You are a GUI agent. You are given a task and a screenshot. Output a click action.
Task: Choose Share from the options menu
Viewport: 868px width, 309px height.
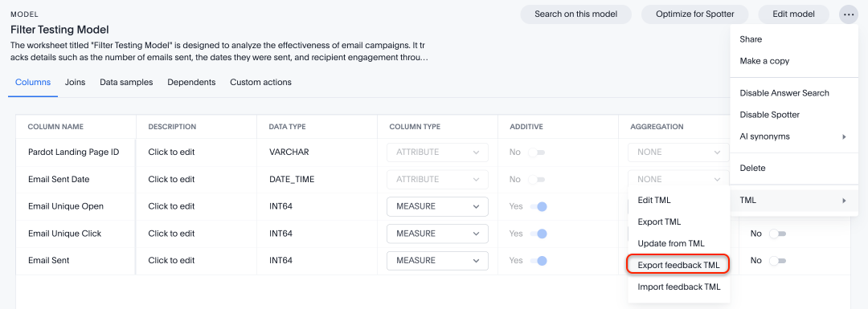(794, 39)
